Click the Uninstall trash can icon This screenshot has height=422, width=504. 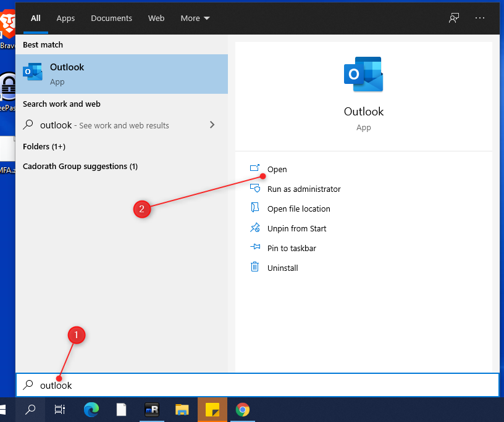[x=254, y=267]
